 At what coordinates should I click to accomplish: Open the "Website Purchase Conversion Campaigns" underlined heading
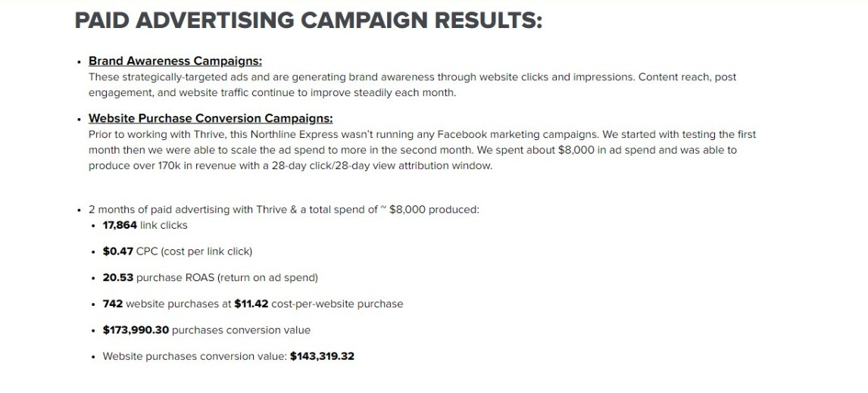[211, 119]
